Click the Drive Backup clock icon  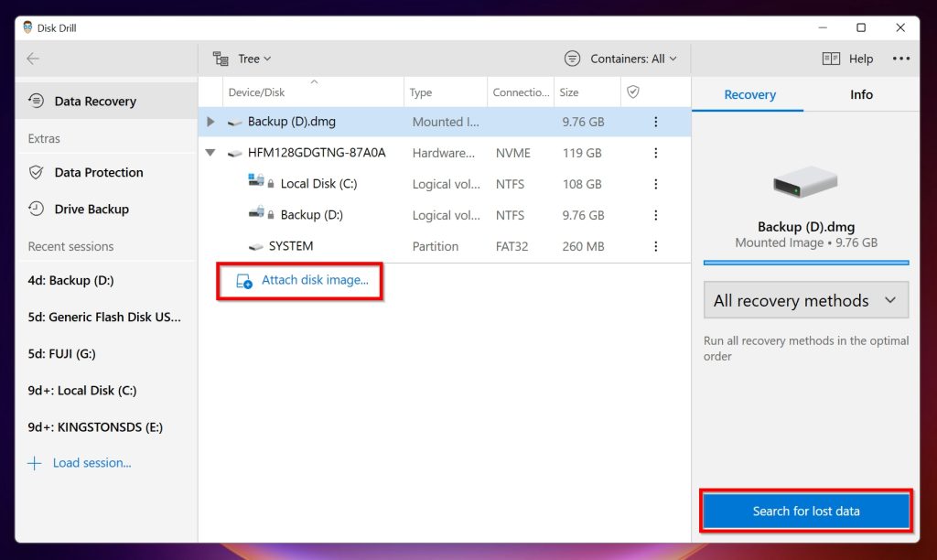click(34, 209)
